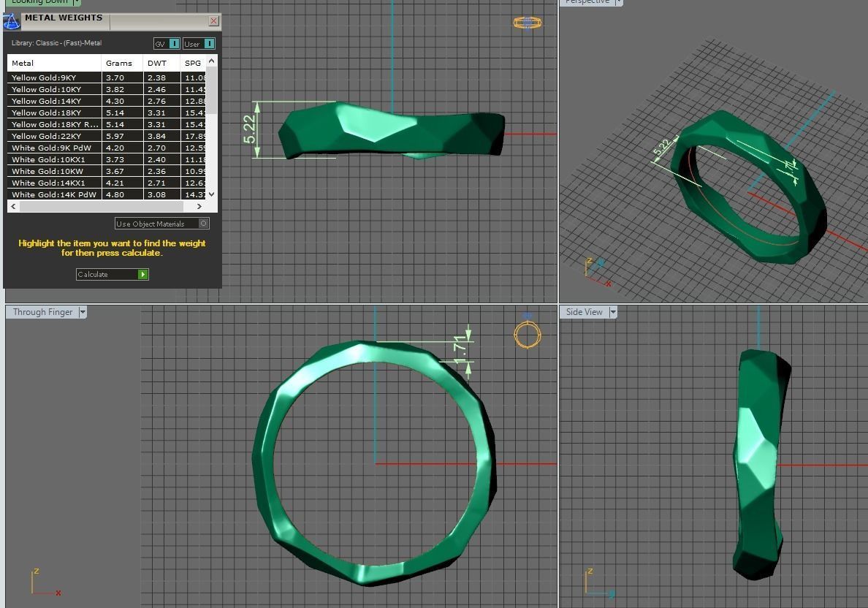
Task: Open the Side View viewport dropdown arrow
Action: (613, 312)
